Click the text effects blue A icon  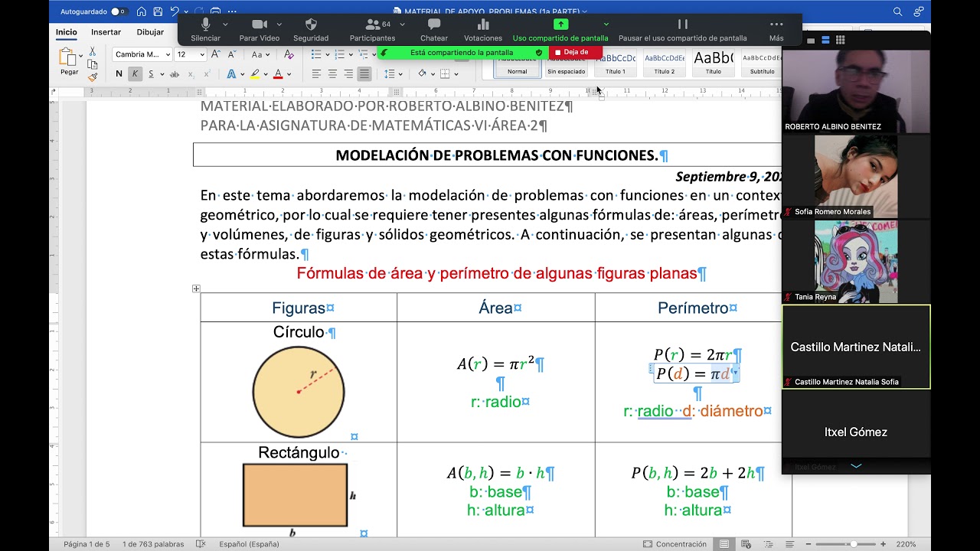point(231,74)
